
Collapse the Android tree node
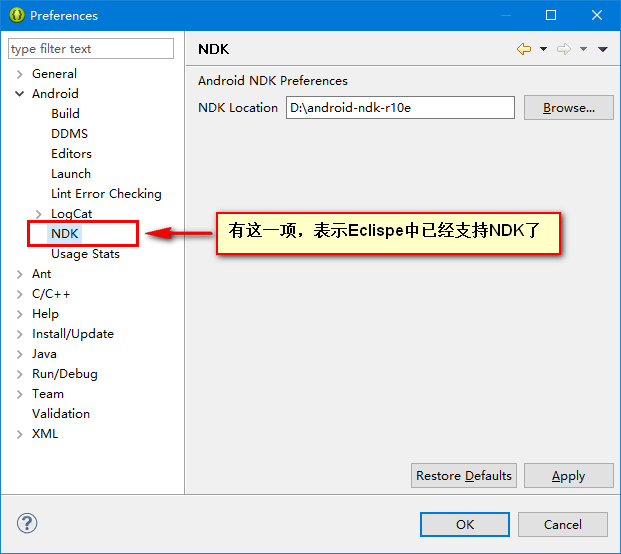tap(19, 94)
